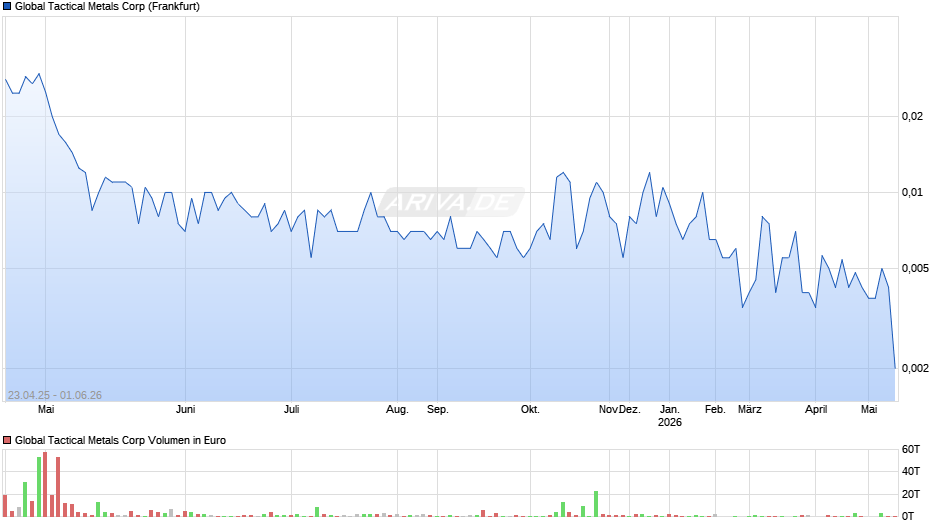Click the 'Juli' month label
Viewport: 940px width, 526px height.
[x=291, y=410]
